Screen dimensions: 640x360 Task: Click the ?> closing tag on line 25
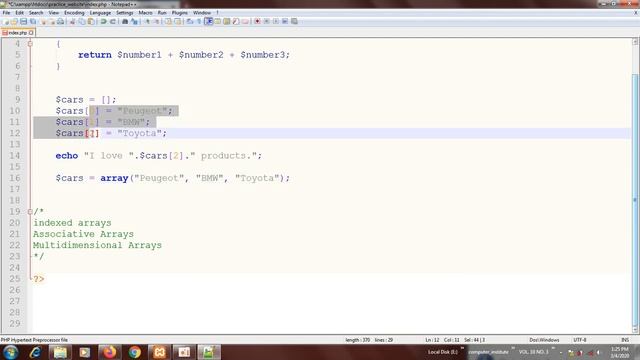(x=39, y=279)
